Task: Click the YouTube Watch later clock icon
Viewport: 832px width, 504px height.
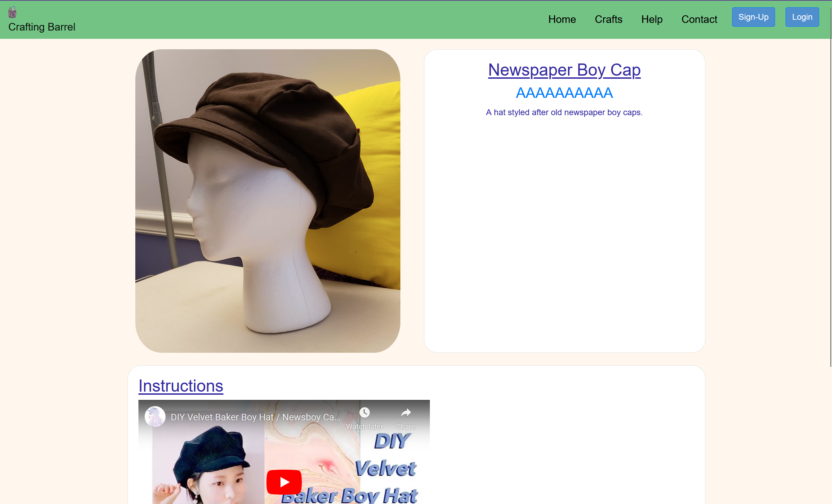Action: (364, 412)
